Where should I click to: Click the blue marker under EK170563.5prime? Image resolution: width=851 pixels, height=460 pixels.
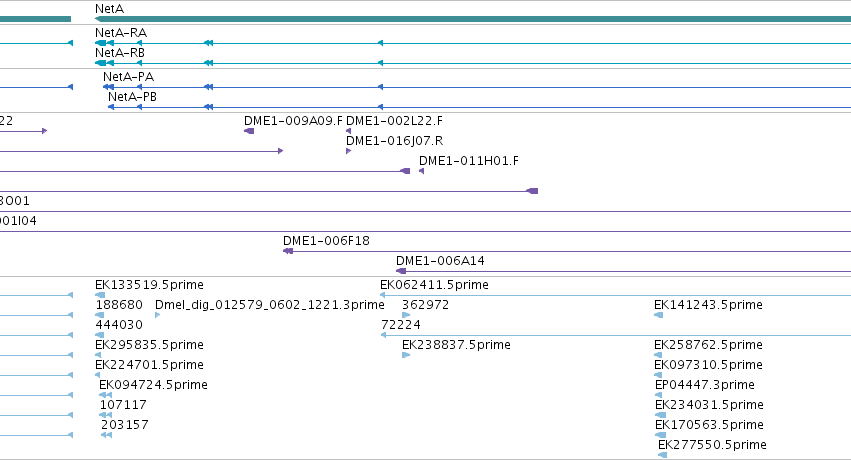[x=661, y=435]
